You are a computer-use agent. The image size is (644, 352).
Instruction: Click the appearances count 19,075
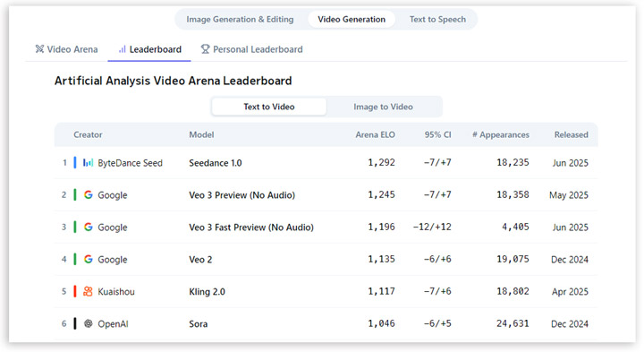513,259
